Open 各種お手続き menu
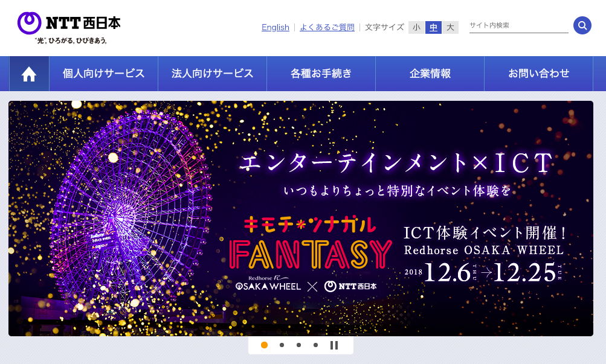Image resolution: width=606 pixels, height=364 pixels. 321,74
